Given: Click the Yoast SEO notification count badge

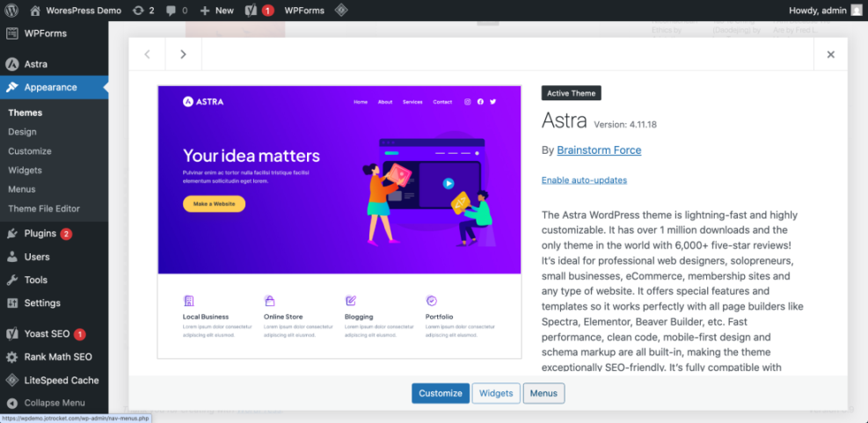Looking at the screenshot, I should (80, 334).
